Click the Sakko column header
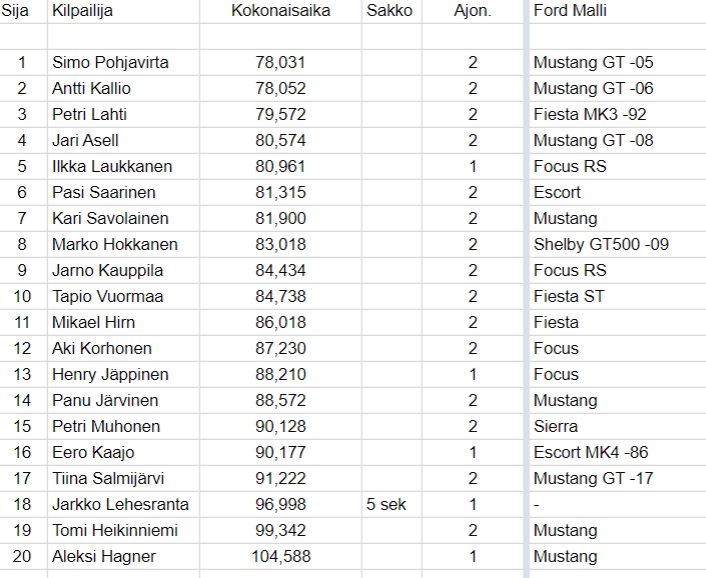706x578 pixels. click(x=388, y=11)
